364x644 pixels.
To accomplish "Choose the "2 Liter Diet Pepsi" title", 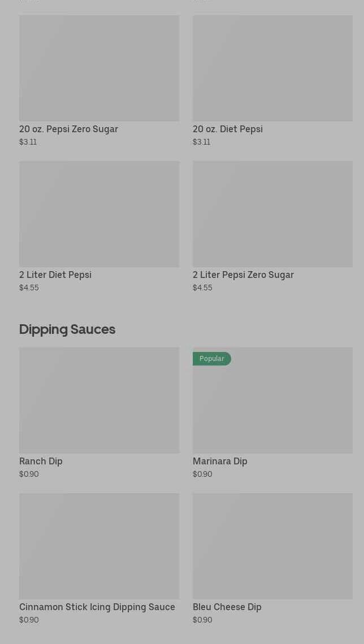I will (55, 275).
